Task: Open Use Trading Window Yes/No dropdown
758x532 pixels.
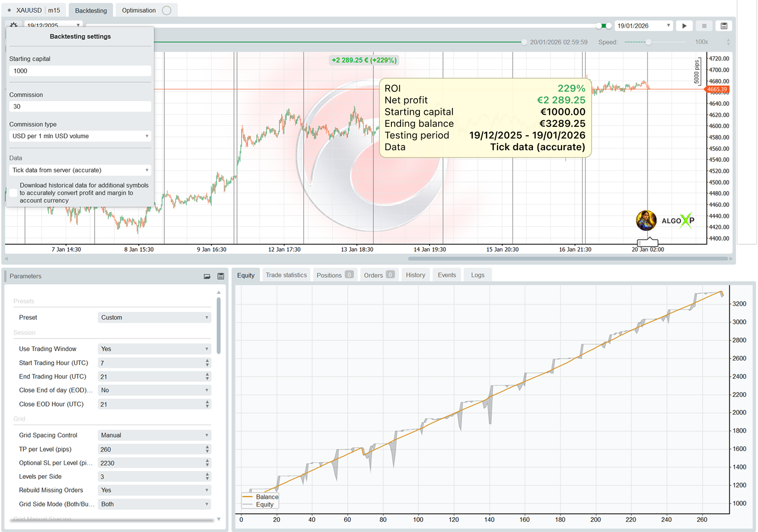Action: tap(154, 349)
